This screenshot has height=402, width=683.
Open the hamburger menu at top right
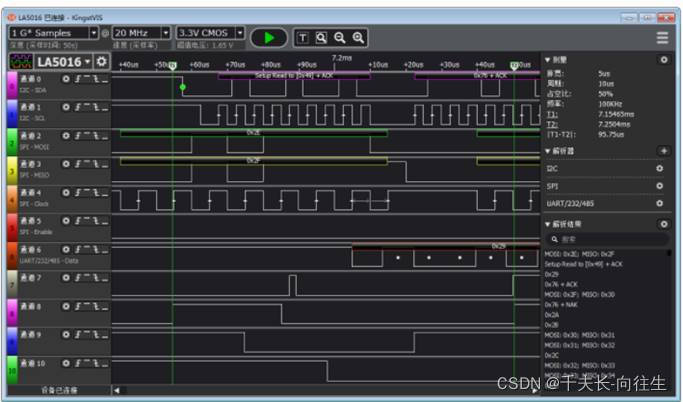pos(662,37)
